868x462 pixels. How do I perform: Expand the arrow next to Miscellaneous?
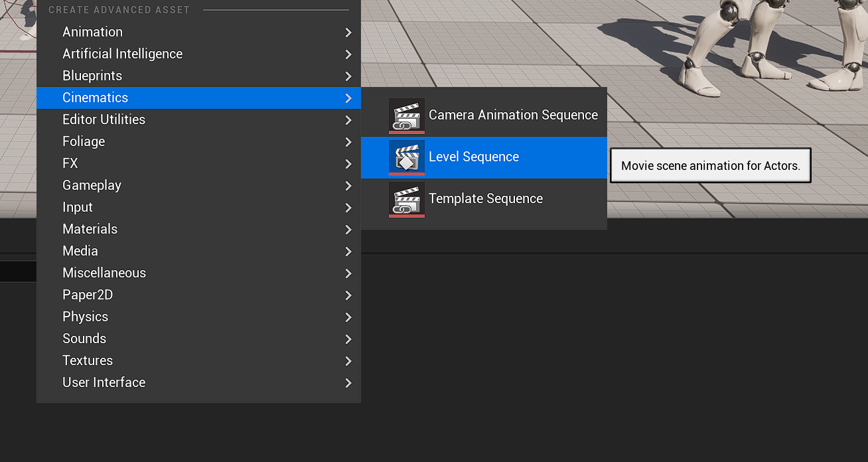[x=348, y=273]
